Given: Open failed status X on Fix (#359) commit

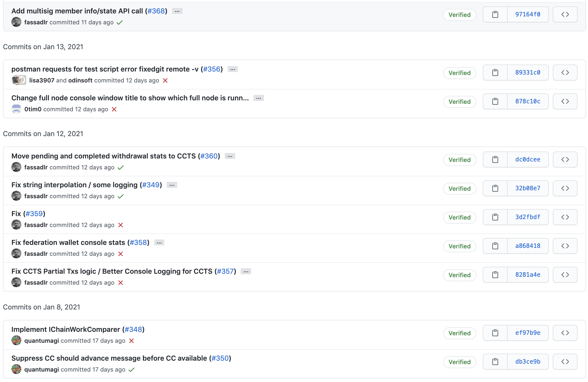Looking at the screenshot, I should click(x=121, y=225).
